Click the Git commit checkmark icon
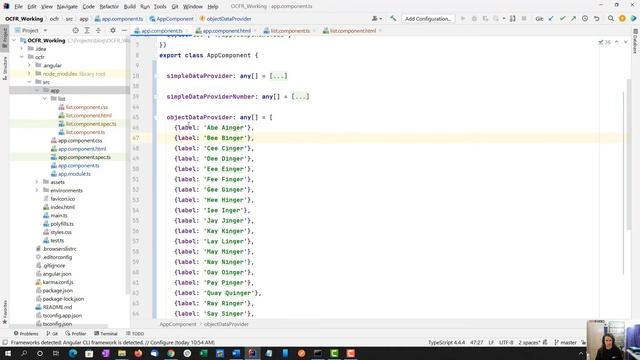Viewport: 640px width, 360px height. 562,18
